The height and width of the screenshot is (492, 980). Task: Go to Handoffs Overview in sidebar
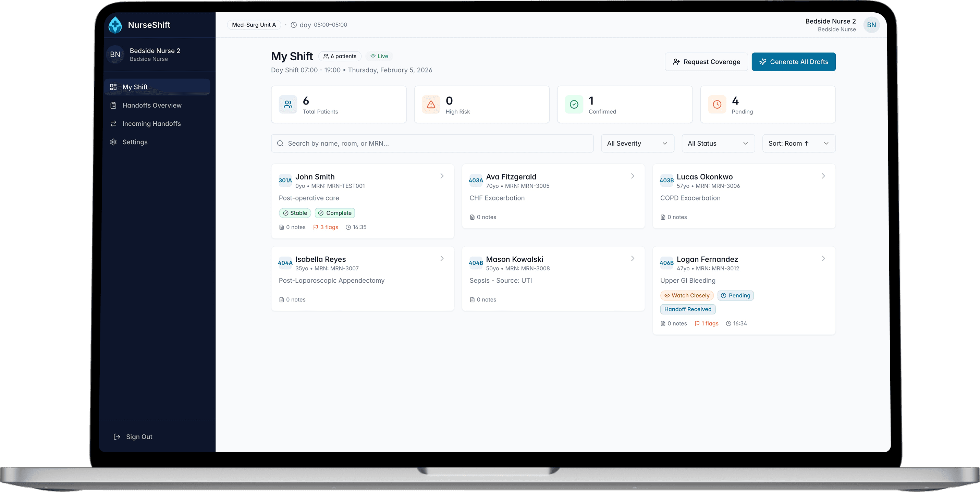tap(152, 106)
